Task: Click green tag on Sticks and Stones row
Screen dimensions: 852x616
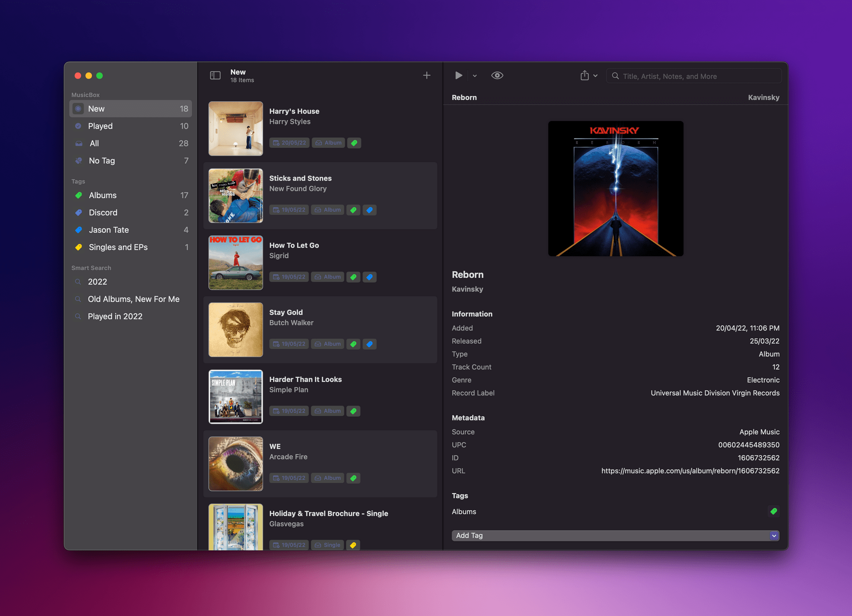Action: point(353,210)
